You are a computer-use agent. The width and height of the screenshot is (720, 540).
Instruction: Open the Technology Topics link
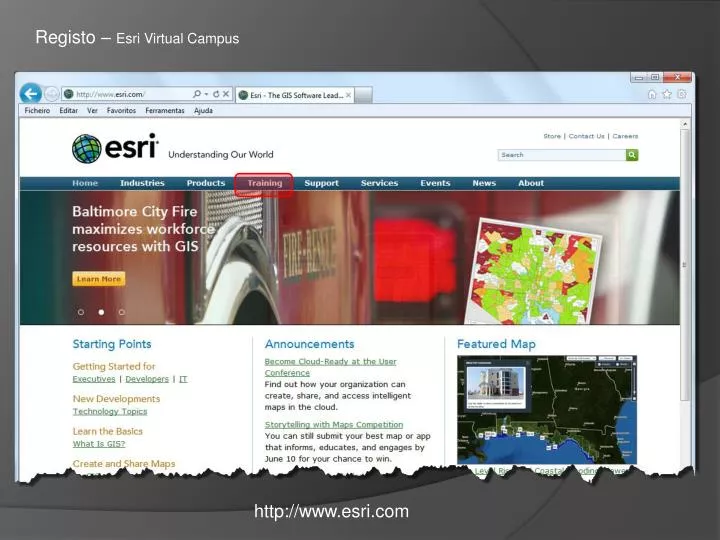point(110,411)
